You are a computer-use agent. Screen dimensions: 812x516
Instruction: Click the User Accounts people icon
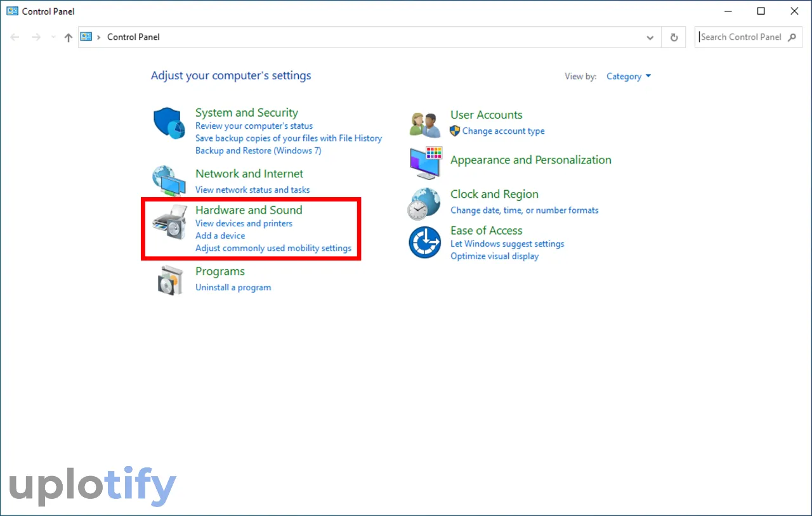click(425, 124)
